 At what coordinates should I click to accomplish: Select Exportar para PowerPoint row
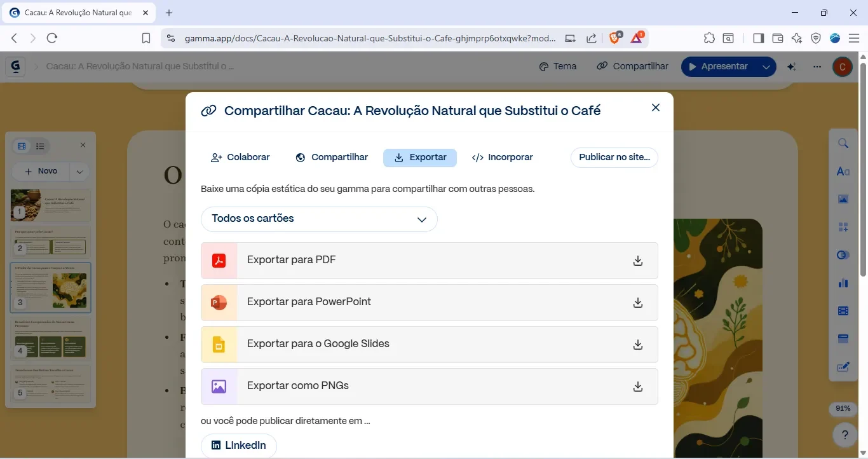coord(430,303)
